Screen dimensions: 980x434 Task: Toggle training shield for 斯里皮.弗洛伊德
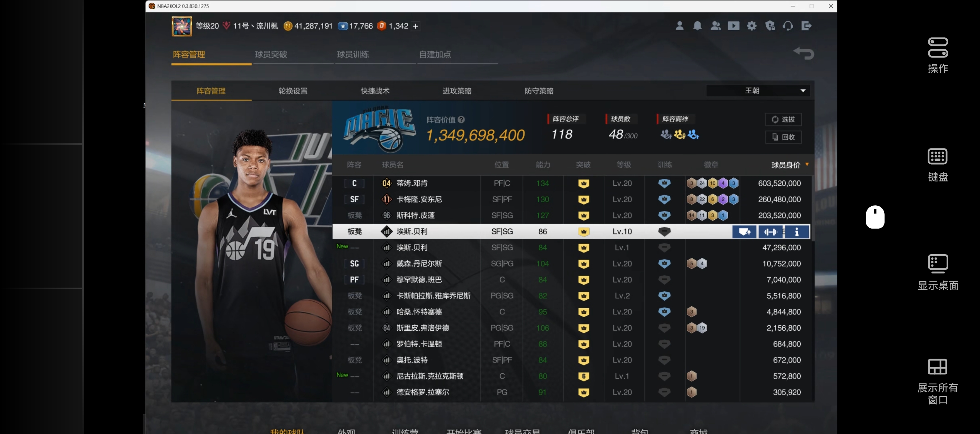coord(664,328)
